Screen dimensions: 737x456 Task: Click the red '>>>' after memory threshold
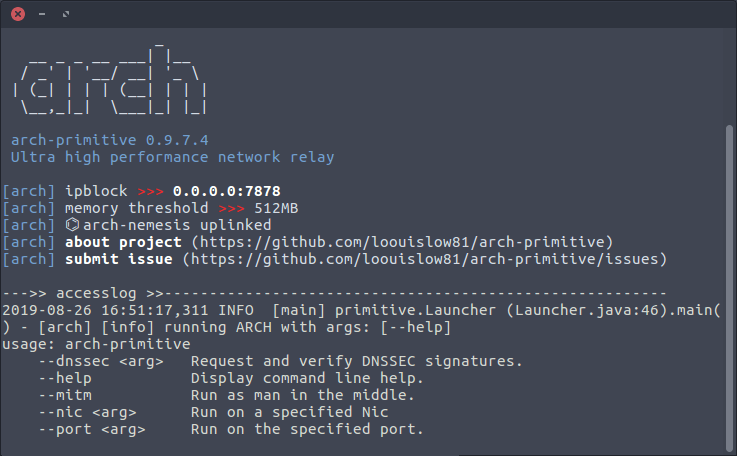(232, 209)
